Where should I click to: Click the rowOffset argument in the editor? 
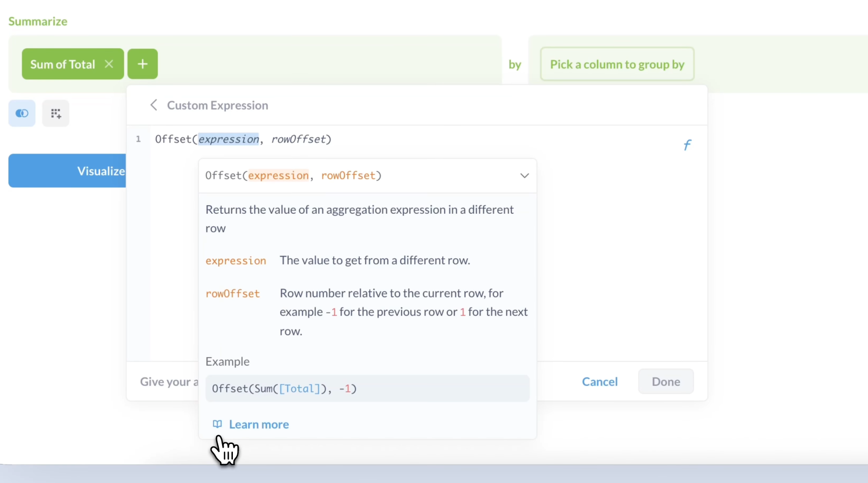pos(298,139)
